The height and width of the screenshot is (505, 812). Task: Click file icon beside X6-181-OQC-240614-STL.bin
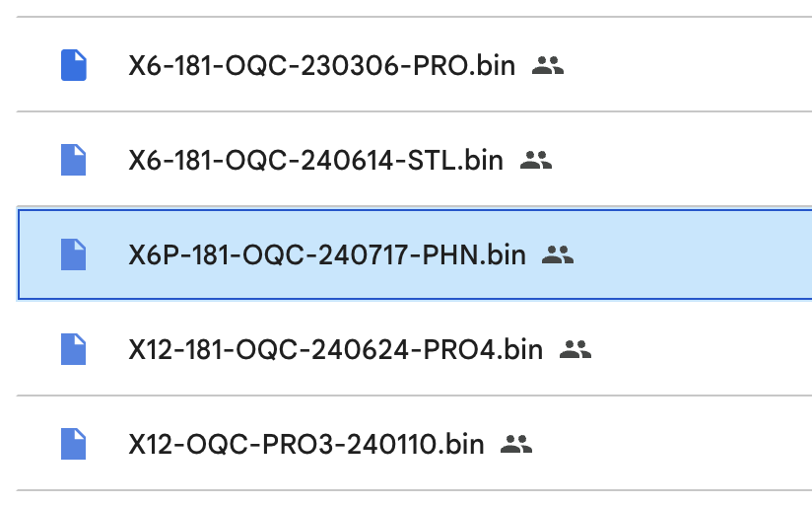(x=74, y=160)
